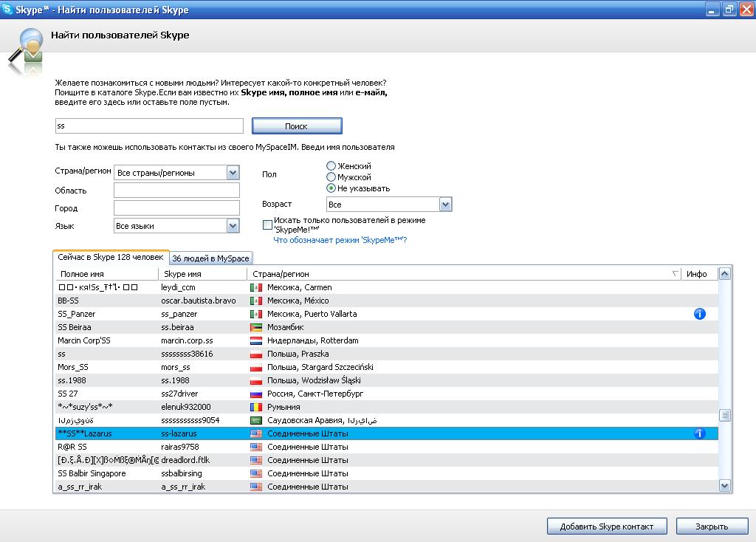Click the Netherlands flag beside Rotterdam

pos(256,340)
